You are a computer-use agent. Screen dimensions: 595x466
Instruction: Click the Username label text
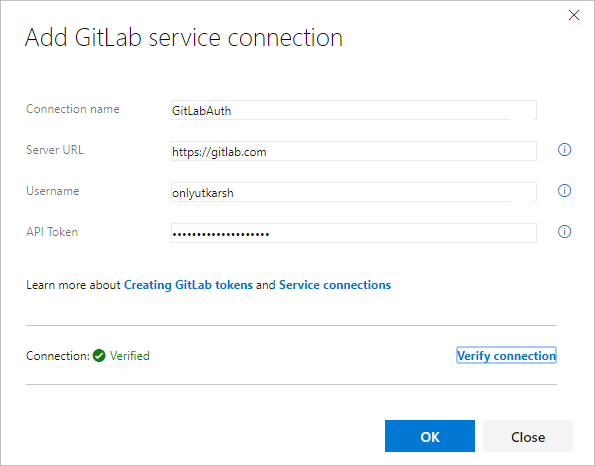53,191
